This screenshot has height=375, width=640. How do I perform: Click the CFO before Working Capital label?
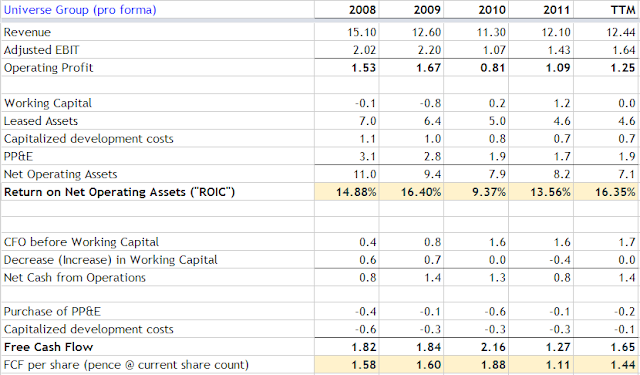(x=81, y=242)
